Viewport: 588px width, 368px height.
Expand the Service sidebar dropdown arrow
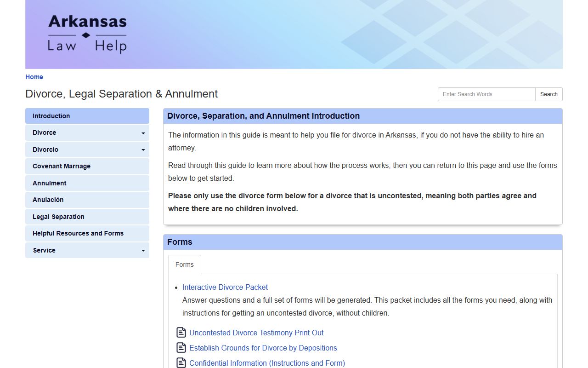click(x=143, y=251)
